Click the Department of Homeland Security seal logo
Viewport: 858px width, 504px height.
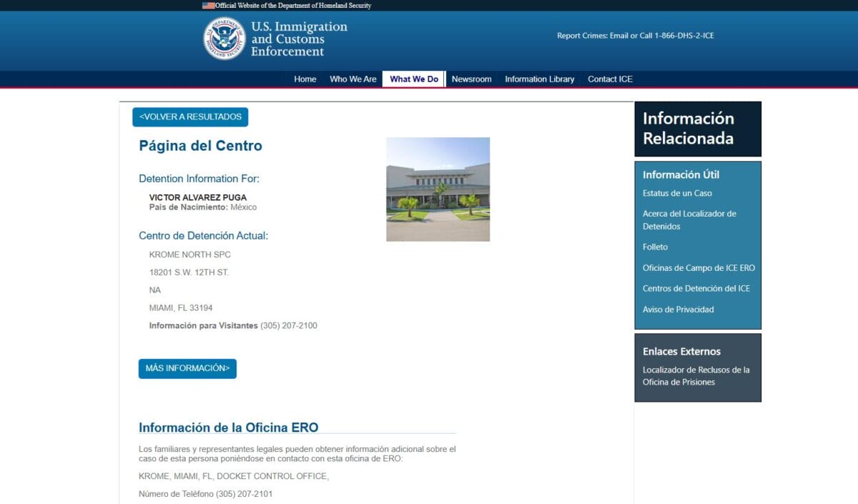[x=225, y=39]
